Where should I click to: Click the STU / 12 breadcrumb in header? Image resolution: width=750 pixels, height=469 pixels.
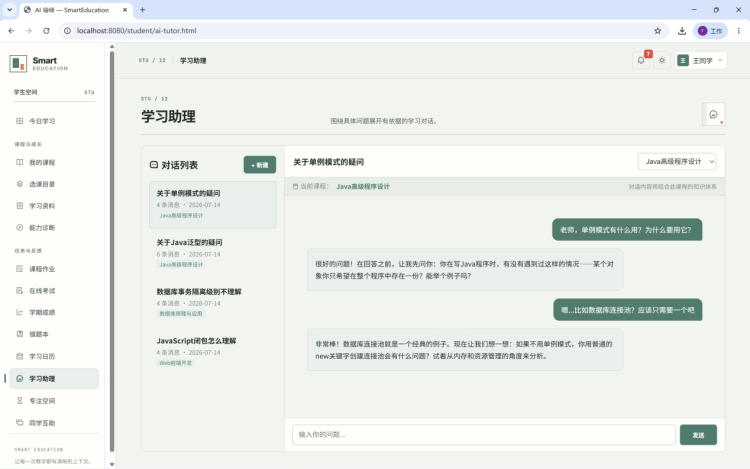(x=152, y=60)
